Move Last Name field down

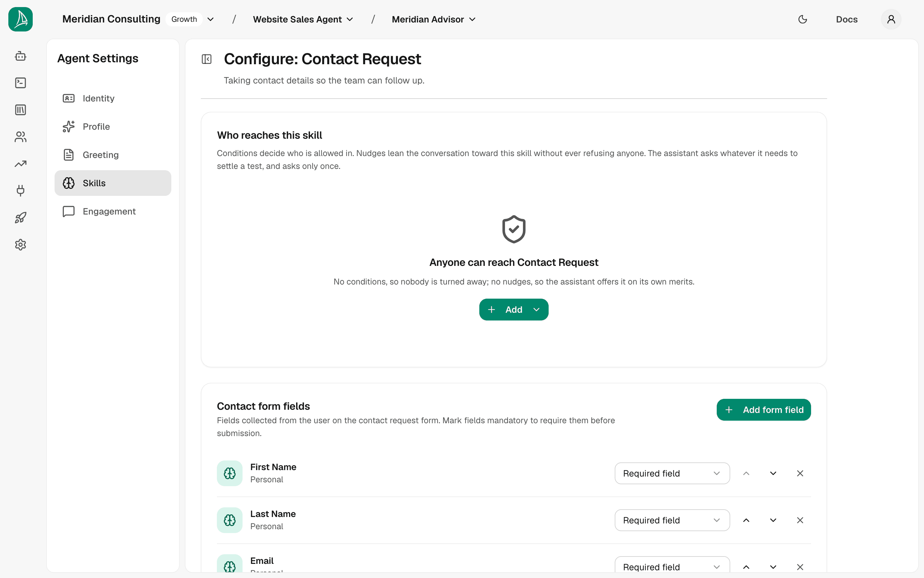click(x=773, y=520)
